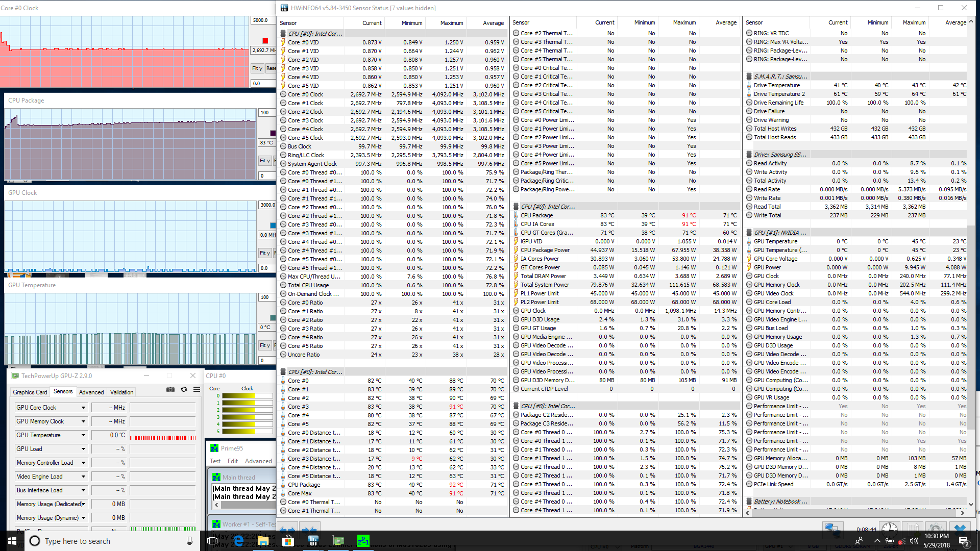Open the GPU-Z hamburger menu
The image size is (980, 551).
pos(197,389)
